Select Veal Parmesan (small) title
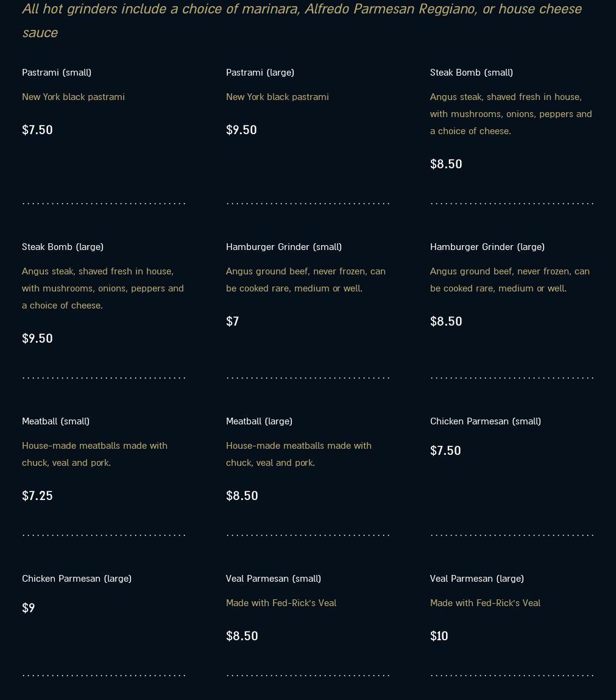The width and height of the screenshot is (616, 700). pos(274,579)
